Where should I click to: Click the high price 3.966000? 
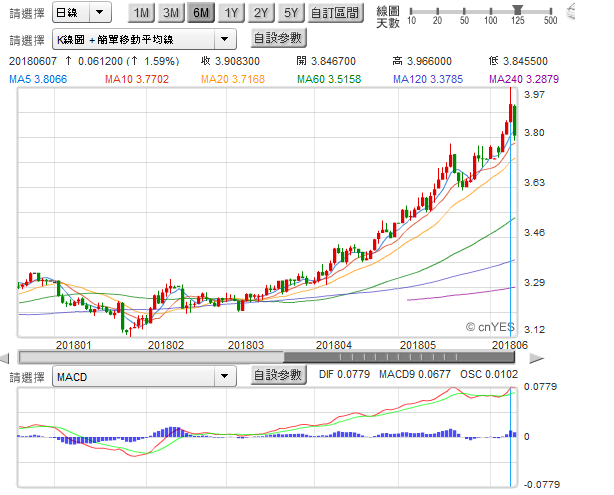[x=429, y=61]
